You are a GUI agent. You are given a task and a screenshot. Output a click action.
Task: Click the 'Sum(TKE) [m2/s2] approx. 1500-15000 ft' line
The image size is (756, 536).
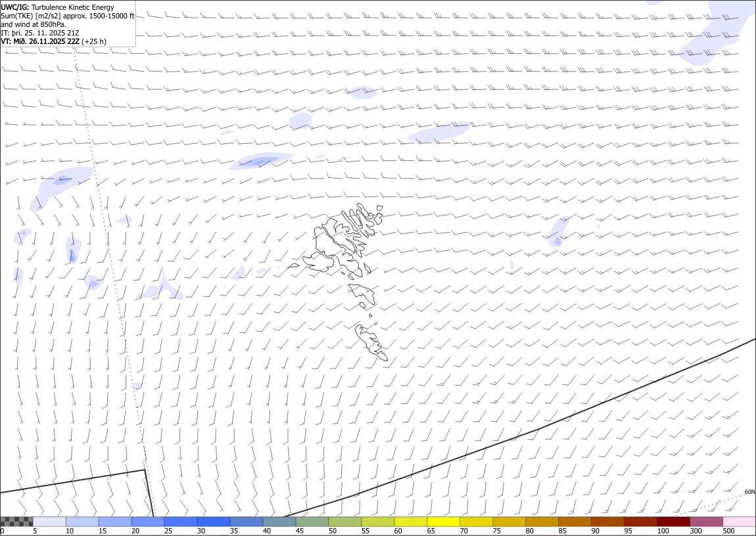click(68, 16)
